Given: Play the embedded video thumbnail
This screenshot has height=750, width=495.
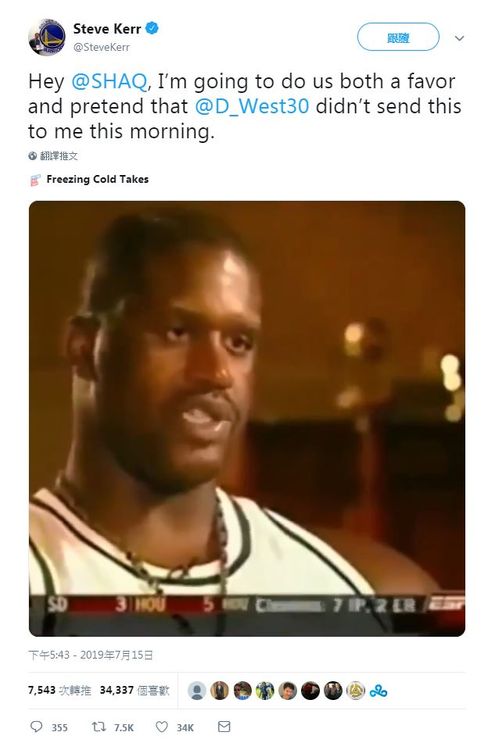Looking at the screenshot, I should [247, 419].
